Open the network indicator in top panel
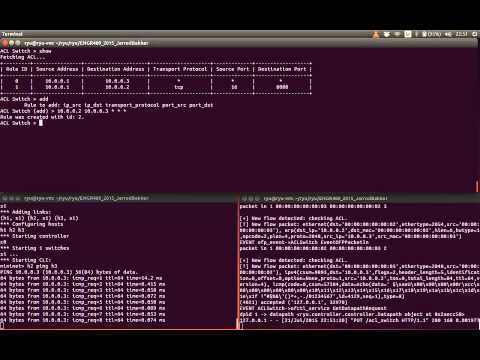This screenshot has height=360, width=480. [397, 34]
